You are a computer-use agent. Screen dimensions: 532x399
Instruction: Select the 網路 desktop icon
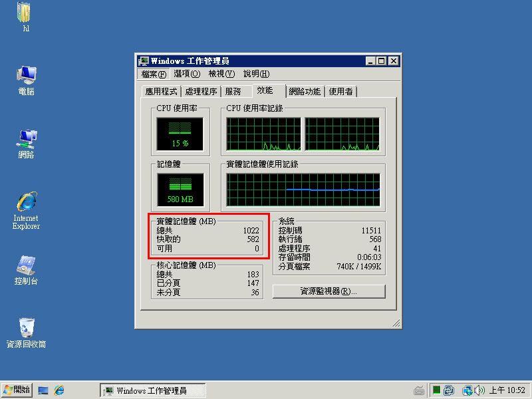click(x=26, y=144)
